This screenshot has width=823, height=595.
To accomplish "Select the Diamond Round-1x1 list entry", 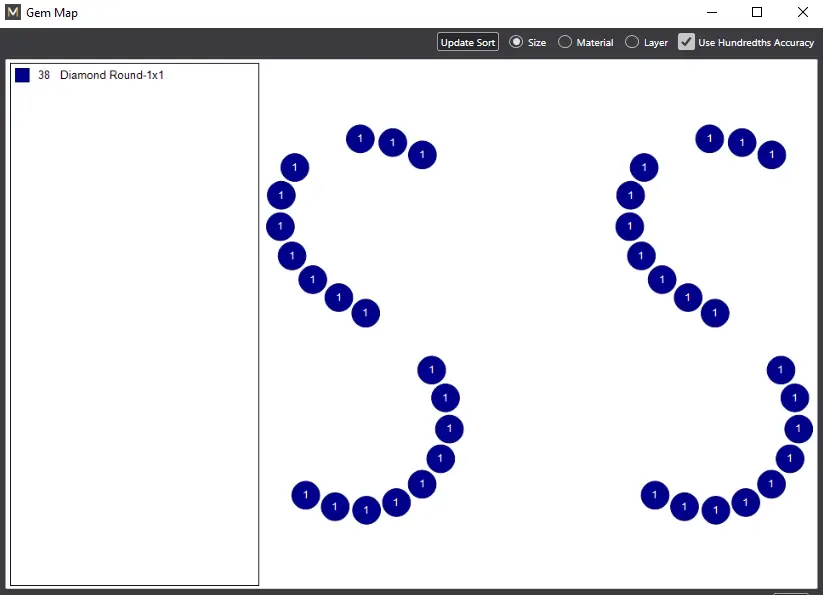I will pyautogui.click(x=111, y=75).
